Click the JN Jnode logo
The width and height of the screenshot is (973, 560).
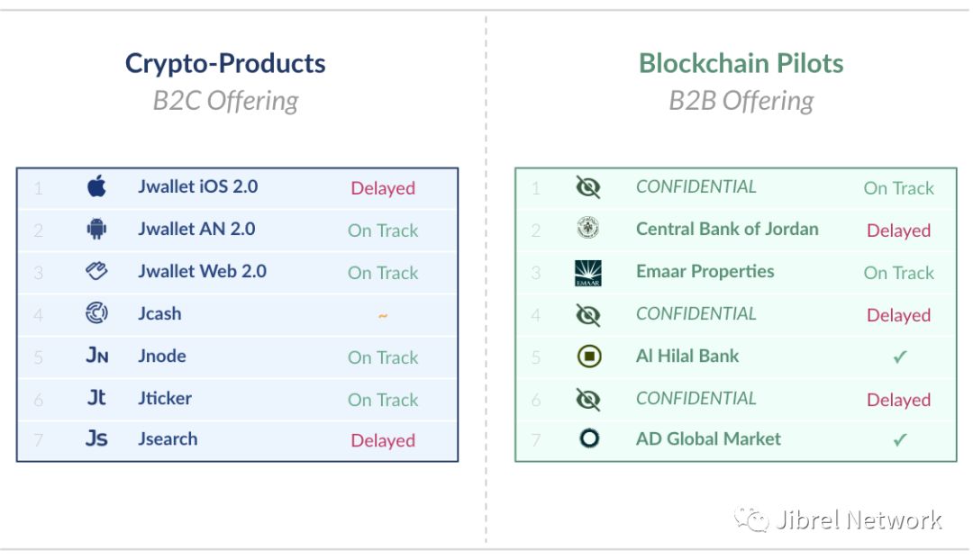click(96, 356)
